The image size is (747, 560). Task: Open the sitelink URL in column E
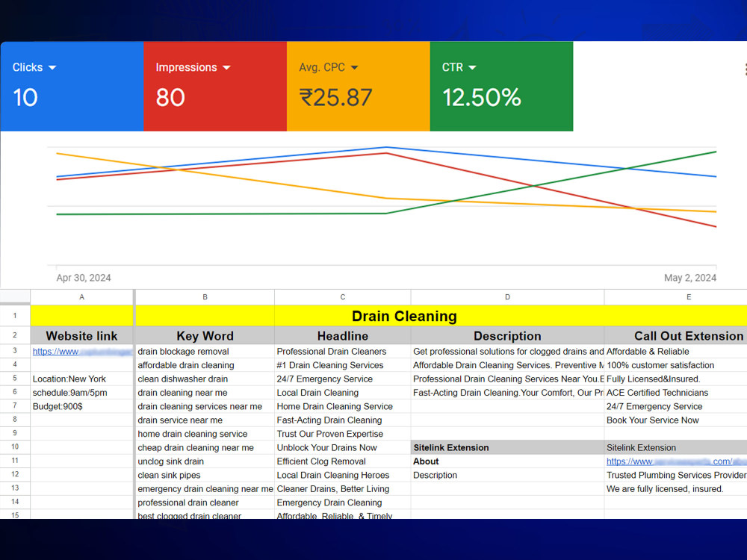click(676, 461)
